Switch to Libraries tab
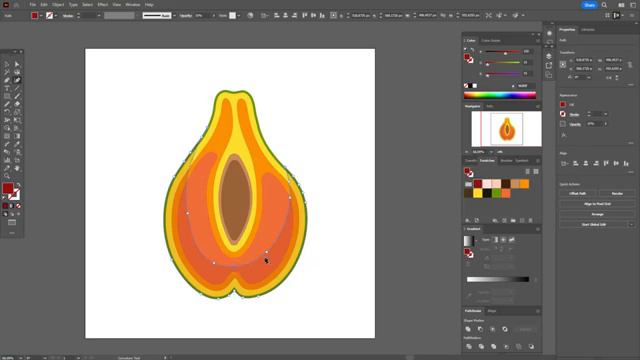 point(588,30)
